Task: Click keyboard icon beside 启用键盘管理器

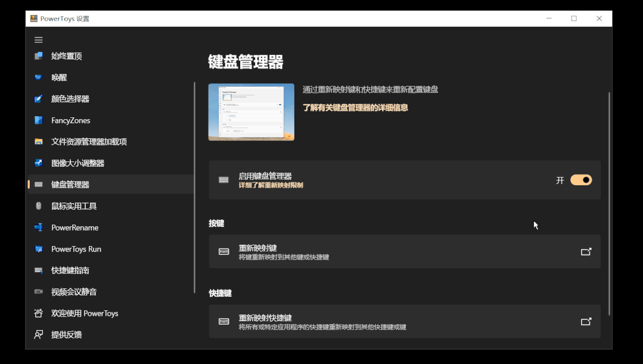Action: [x=223, y=180]
